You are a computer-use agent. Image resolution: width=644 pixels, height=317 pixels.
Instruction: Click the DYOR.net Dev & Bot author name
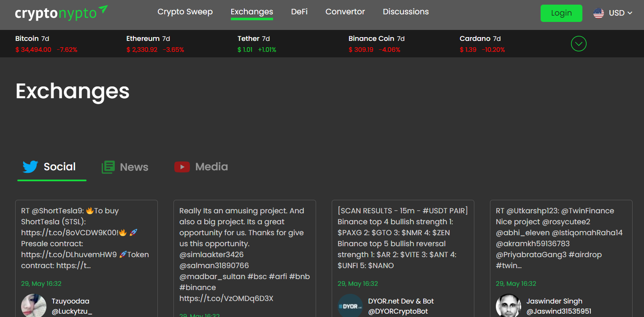coord(401,301)
